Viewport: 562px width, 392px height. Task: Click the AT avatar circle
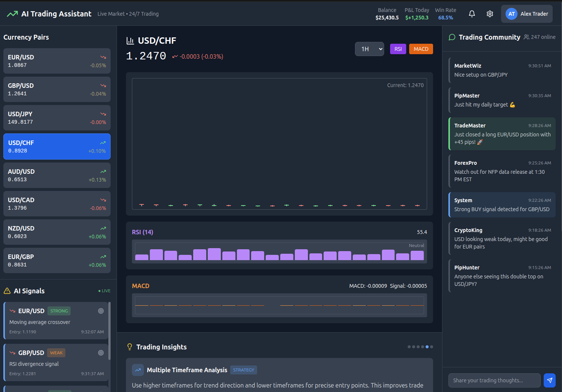pos(512,14)
